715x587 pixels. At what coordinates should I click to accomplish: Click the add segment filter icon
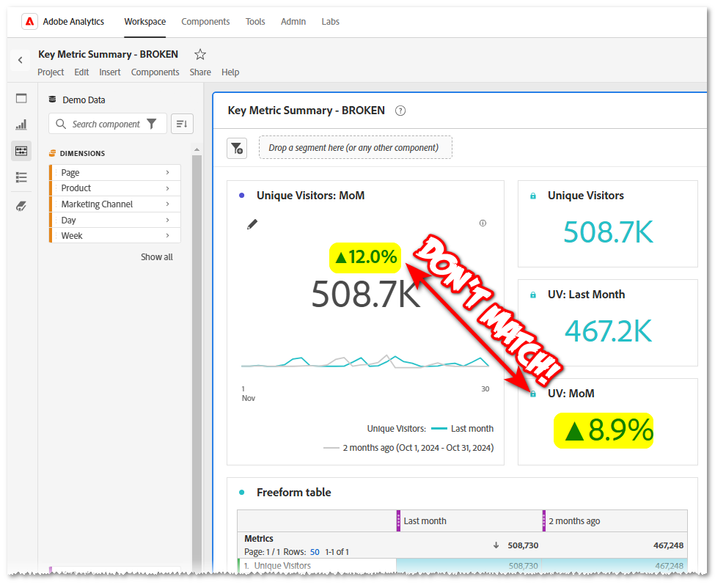point(237,148)
